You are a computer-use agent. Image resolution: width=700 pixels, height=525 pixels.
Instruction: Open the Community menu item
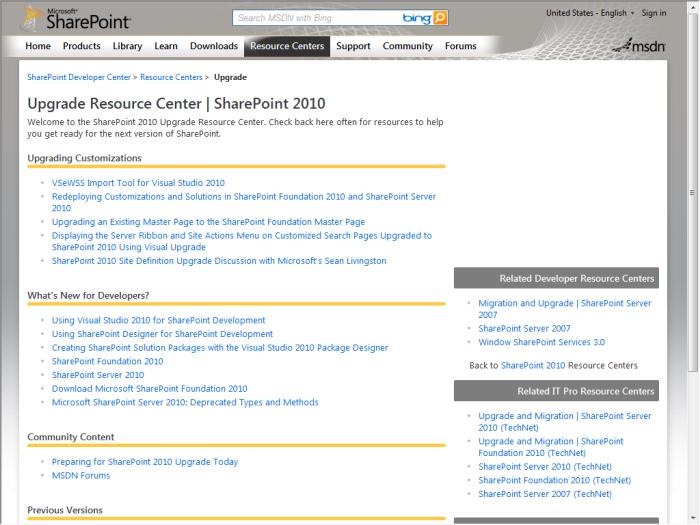pos(408,46)
